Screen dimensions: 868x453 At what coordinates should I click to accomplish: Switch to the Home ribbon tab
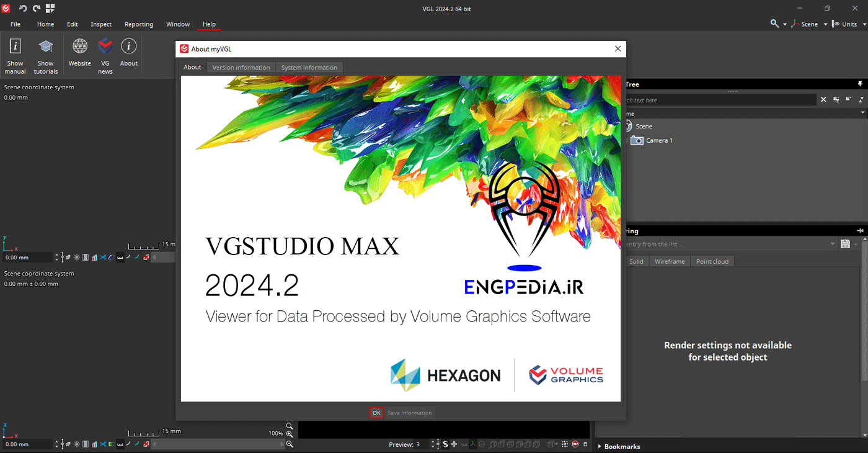45,24
